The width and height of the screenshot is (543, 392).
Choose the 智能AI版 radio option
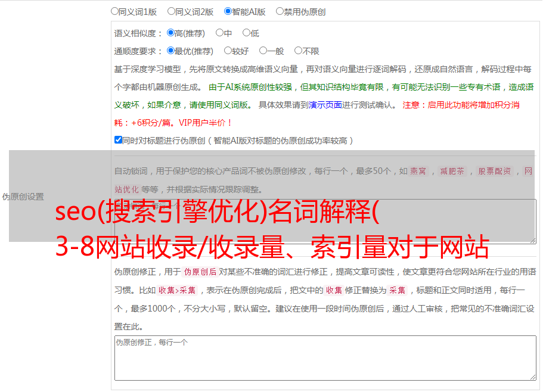[x=228, y=11]
